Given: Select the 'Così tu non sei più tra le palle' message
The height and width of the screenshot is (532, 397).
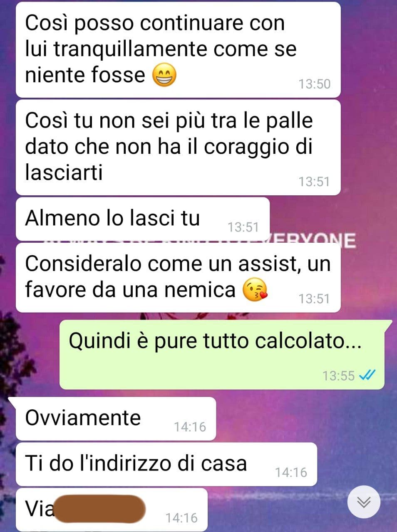Looking at the screenshot, I should [x=178, y=148].
